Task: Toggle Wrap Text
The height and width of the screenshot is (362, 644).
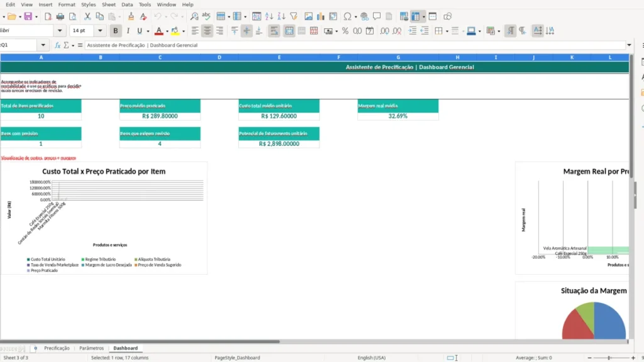Action: [274, 31]
